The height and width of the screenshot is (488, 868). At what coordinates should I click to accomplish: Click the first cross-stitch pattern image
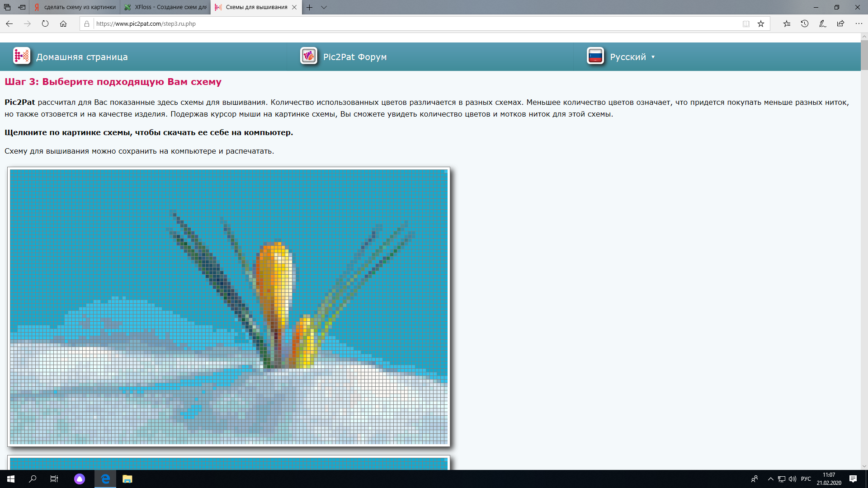pos(229,307)
